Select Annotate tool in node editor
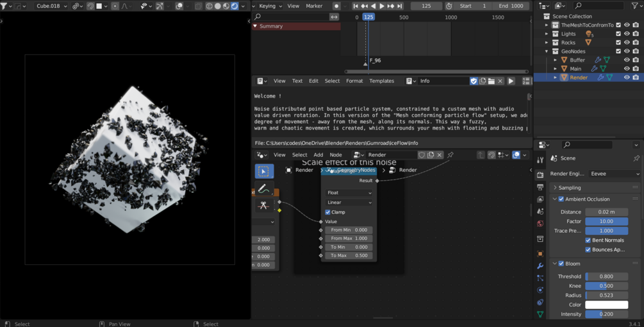Viewport: 644px width, 327px height. (263, 189)
